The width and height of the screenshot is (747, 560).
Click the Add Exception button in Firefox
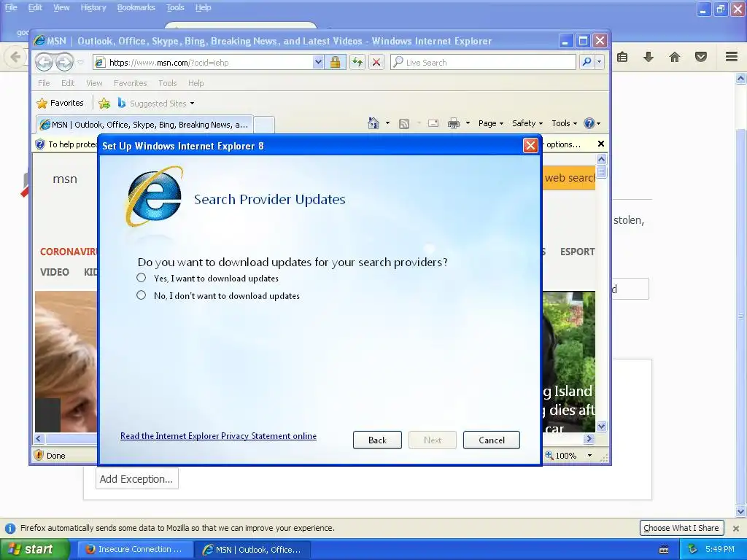tap(136, 478)
